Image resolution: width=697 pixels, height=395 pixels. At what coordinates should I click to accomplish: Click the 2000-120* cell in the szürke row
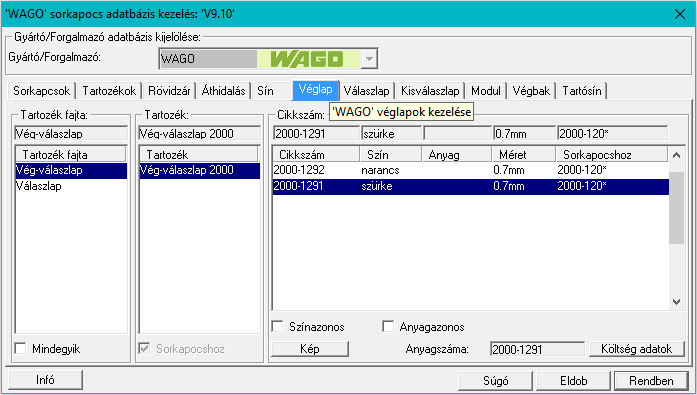(x=583, y=186)
